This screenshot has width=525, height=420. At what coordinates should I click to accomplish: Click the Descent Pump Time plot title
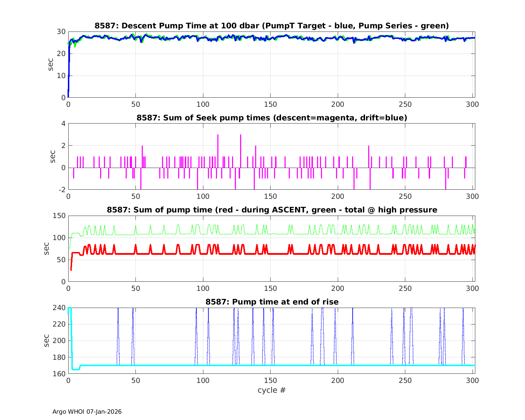pyautogui.click(x=272, y=26)
